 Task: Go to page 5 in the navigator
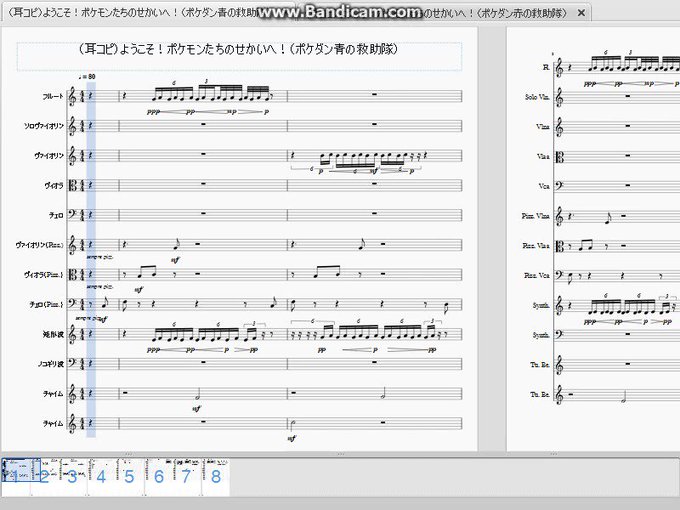point(130,476)
